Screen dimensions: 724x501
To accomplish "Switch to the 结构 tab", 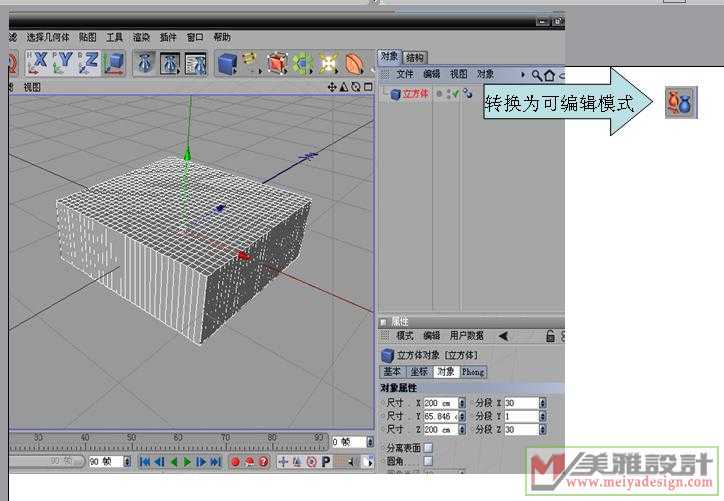I will tap(415, 58).
